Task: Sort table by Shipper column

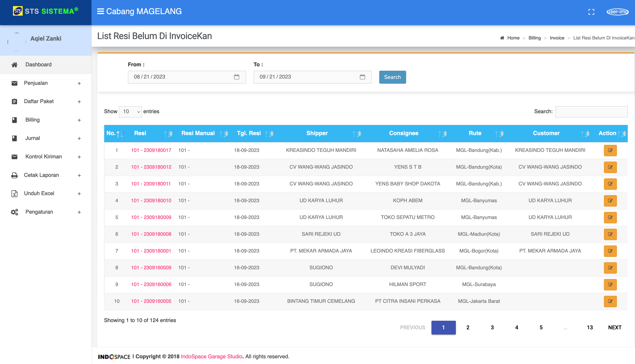Action: (321, 134)
